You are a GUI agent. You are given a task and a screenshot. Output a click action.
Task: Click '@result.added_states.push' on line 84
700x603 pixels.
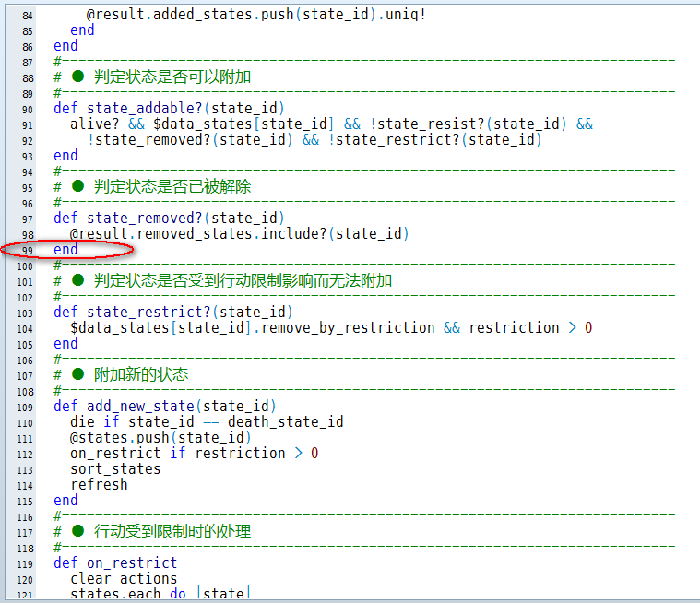(x=190, y=15)
